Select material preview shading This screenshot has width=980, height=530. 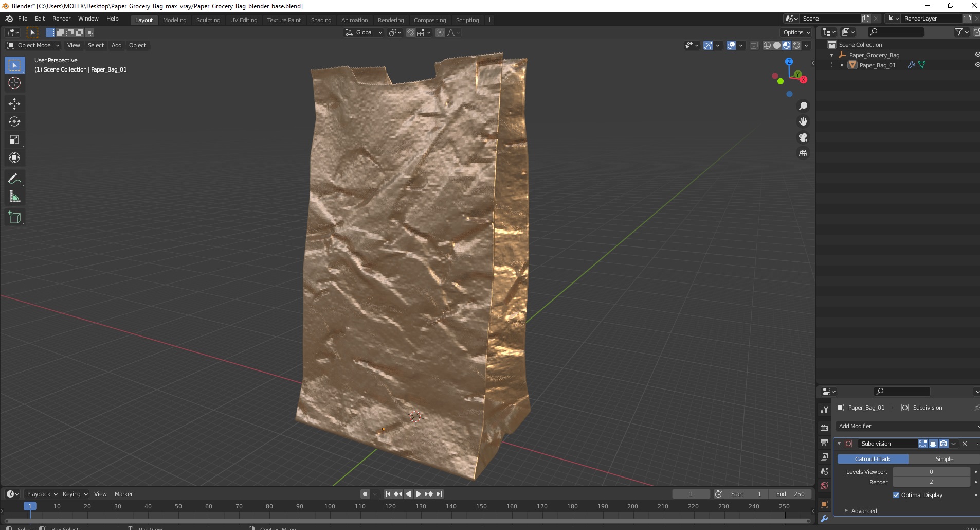pyautogui.click(x=786, y=45)
